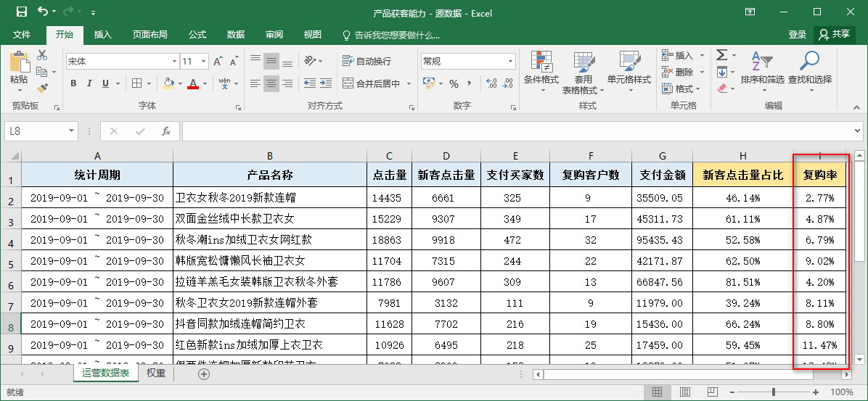Click the Borders icon
This screenshot has width=868, height=401.
(136, 83)
